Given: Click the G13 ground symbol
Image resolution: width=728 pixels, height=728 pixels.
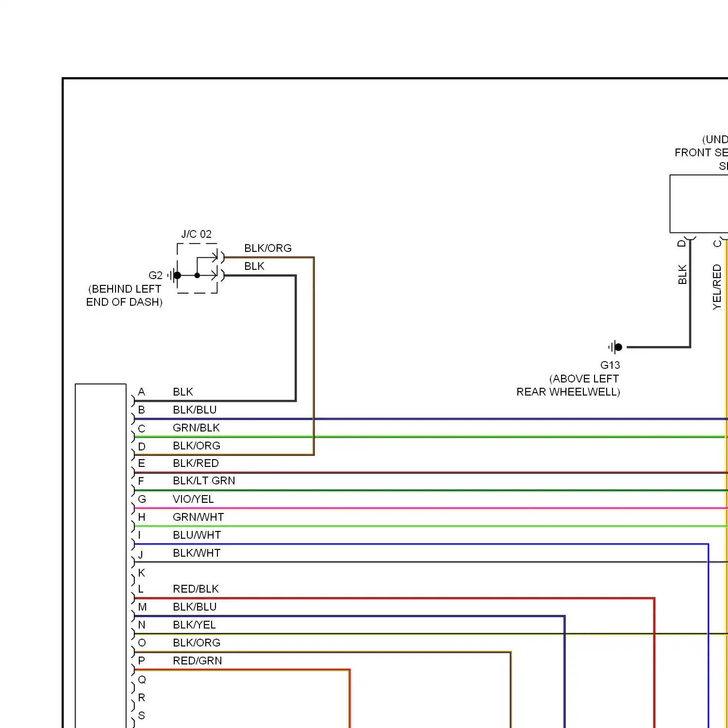Looking at the screenshot, I should coord(615,347).
